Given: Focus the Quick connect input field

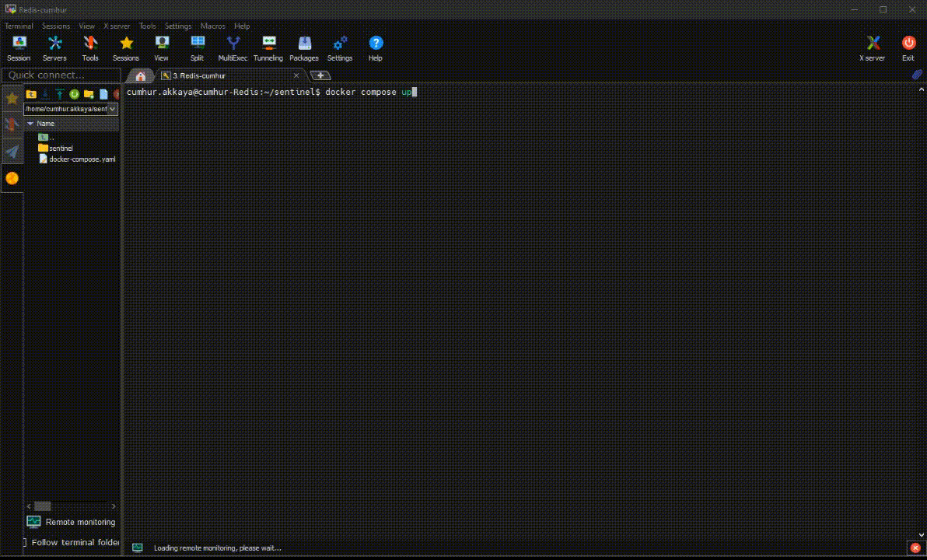Looking at the screenshot, I should pos(61,75).
